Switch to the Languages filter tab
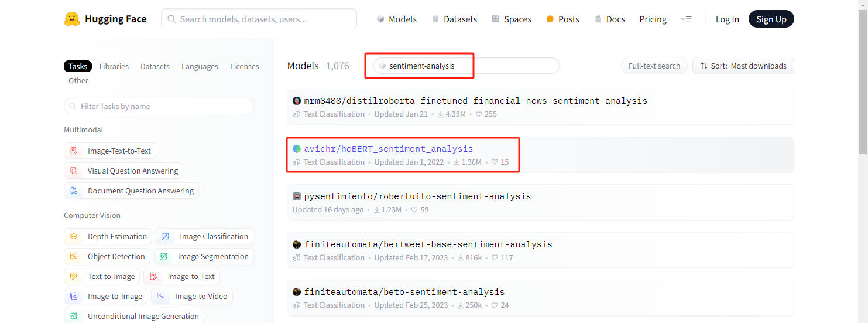The height and width of the screenshot is (323, 868). coord(200,66)
